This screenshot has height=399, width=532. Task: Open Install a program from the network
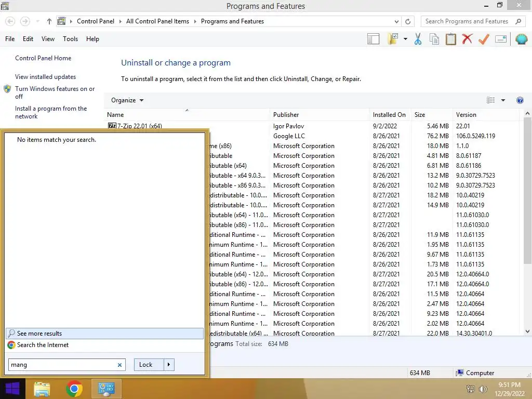[x=51, y=112]
